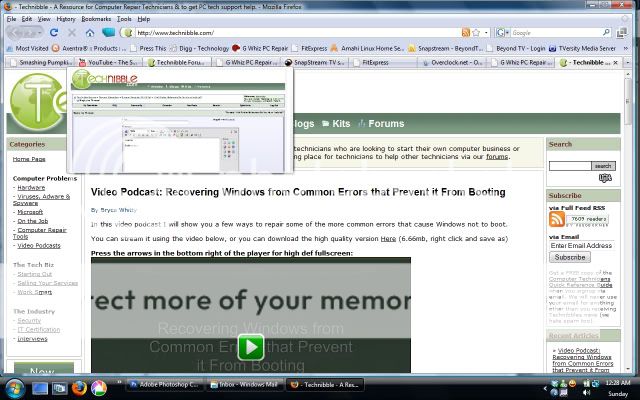
Task: Subscribe via the address bar RSS icon
Action: pos(466,32)
